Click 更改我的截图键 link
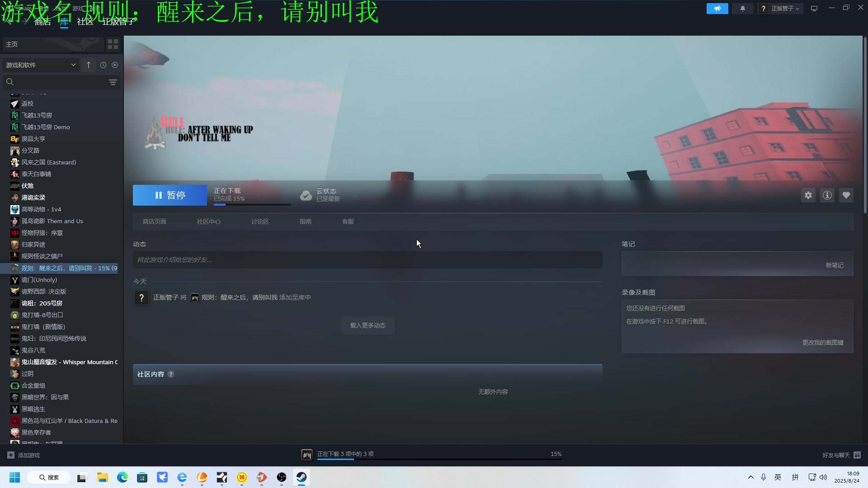 tap(823, 343)
